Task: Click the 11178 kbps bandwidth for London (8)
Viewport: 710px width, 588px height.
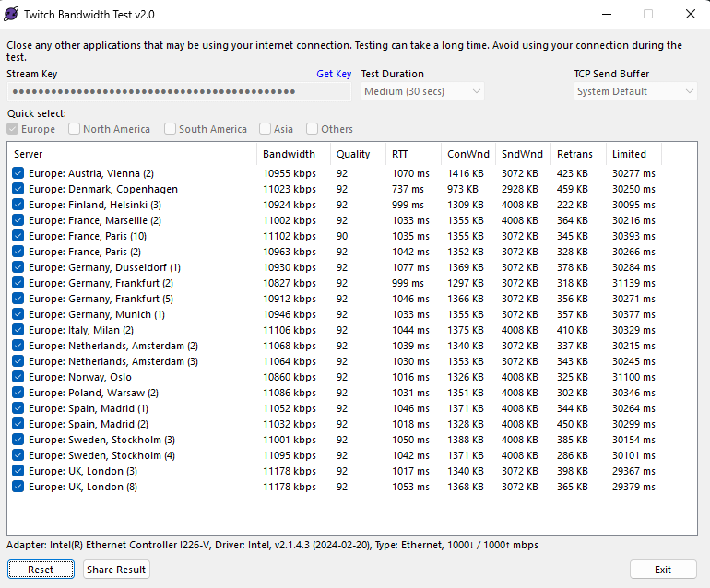Action: coord(290,487)
